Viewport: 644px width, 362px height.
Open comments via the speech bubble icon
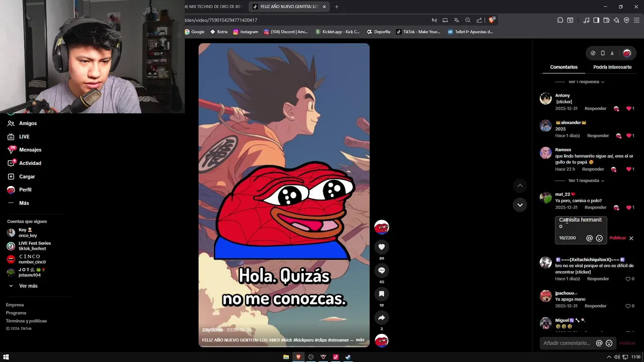(x=381, y=270)
